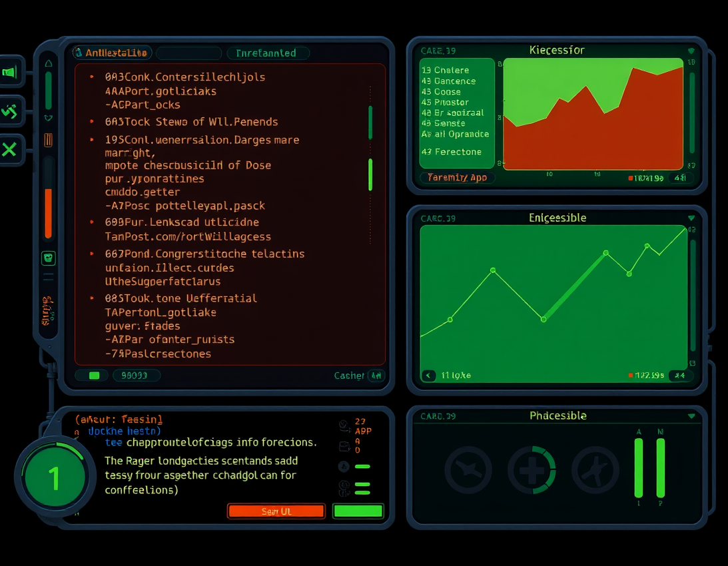
Task: Click the blank green button beside Seur UL
Action: [x=358, y=511]
